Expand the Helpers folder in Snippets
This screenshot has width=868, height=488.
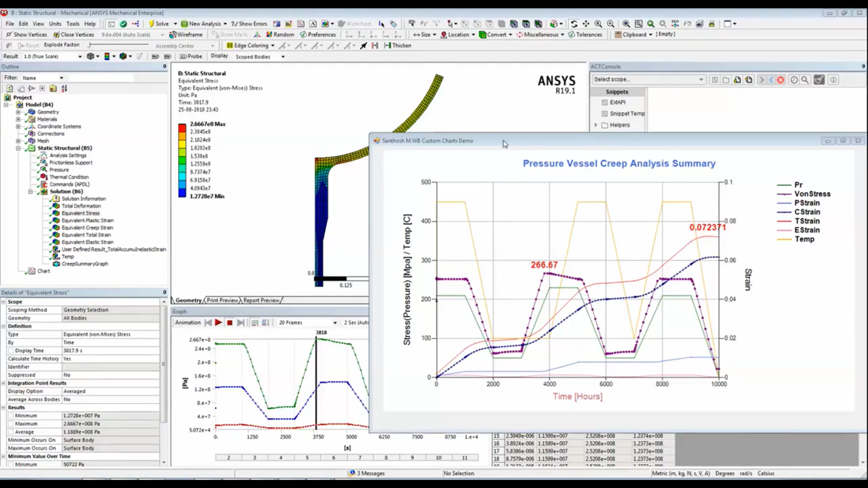[x=596, y=125]
